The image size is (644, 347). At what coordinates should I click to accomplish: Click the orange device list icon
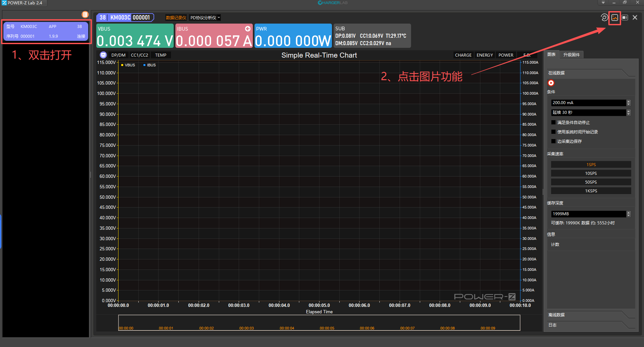85,14
